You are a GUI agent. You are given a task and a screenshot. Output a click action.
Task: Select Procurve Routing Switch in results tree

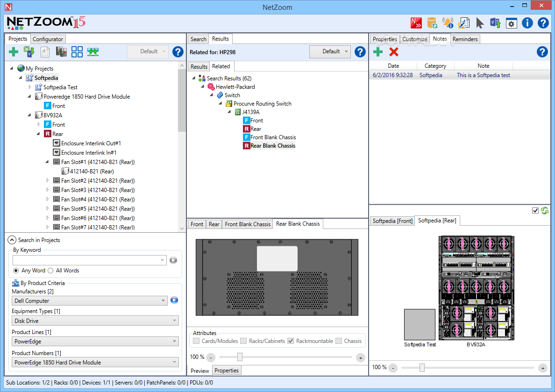(x=262, y=104)
